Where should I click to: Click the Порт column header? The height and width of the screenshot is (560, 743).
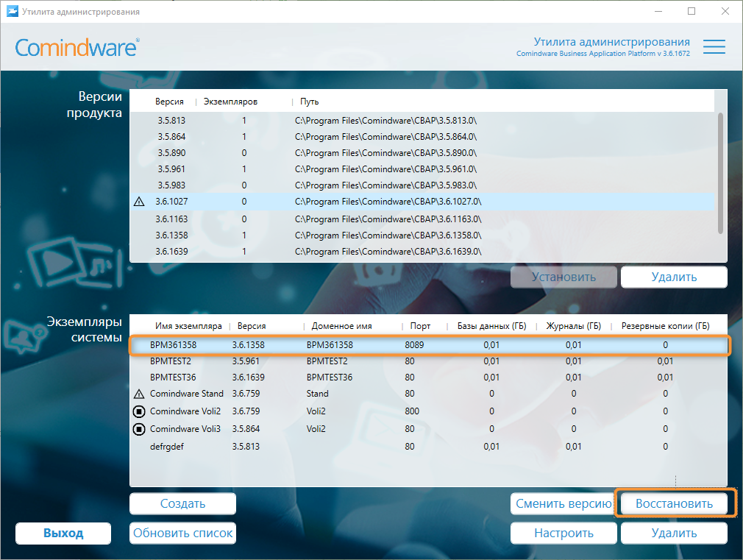click(x=420, y=326)
